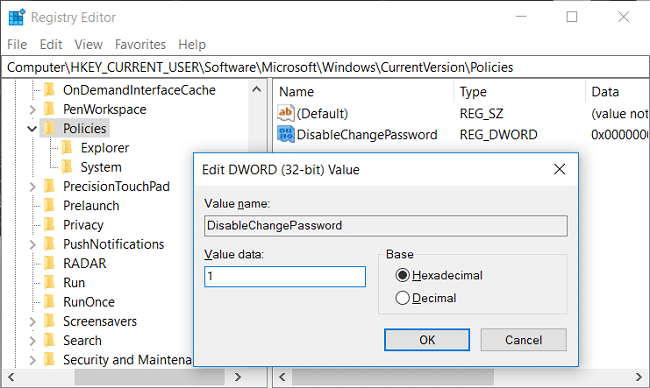
Task: Open the Edit menu
Action: [x=51, y=44]
